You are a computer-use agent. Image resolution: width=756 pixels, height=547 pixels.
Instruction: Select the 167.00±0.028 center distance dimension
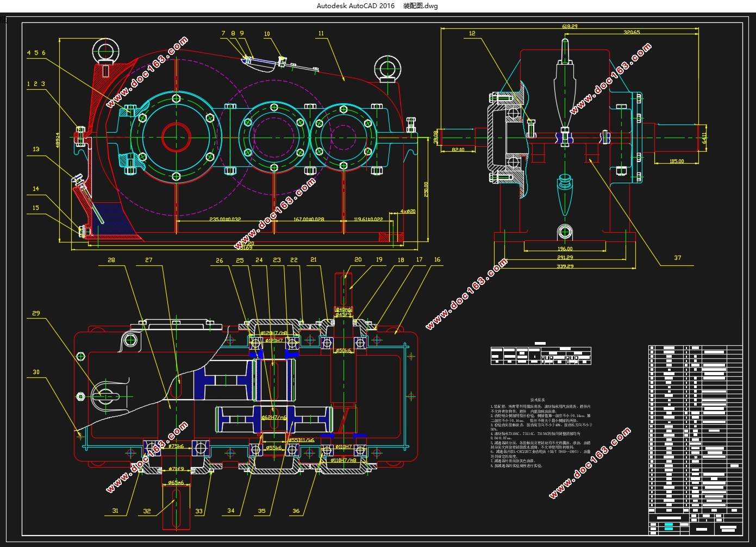(308, 219)
